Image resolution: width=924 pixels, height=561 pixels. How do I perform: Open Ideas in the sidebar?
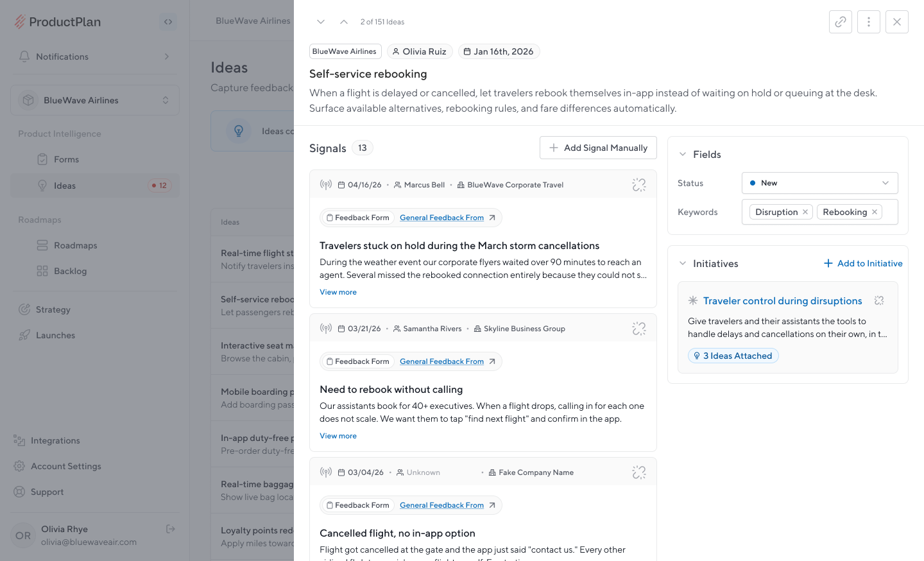coord(95,186)
